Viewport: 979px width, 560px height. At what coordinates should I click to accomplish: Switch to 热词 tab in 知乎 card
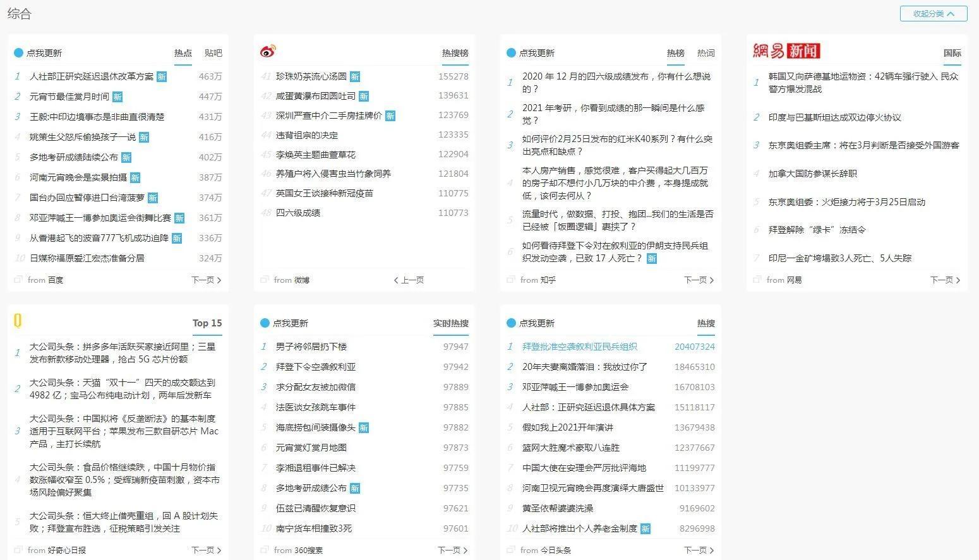(706, 53)
